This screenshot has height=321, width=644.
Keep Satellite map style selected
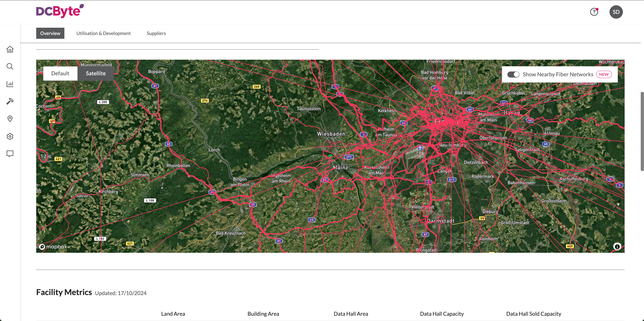click(x=96, y=73)
